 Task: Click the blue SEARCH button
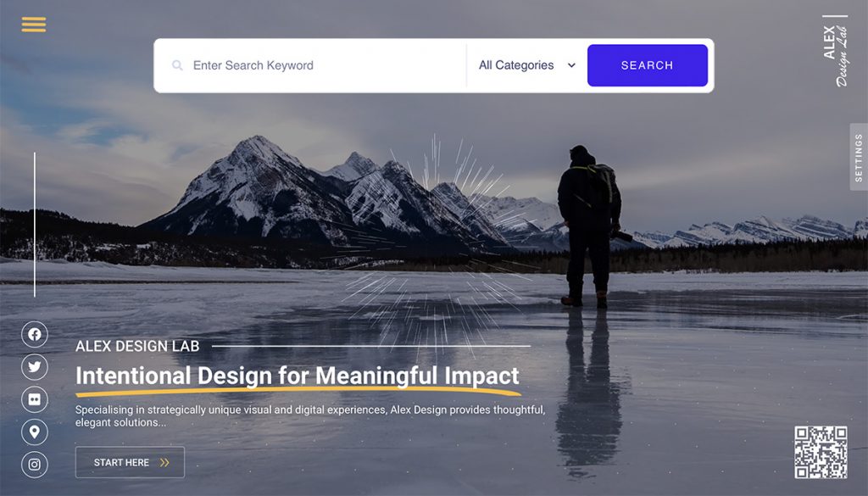click(x=647, y=65)
